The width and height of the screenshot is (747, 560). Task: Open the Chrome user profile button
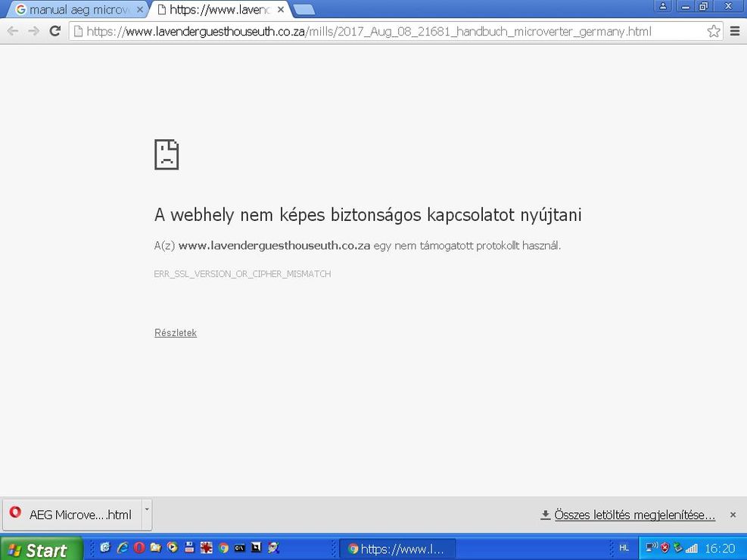click(x=663, y=6)
